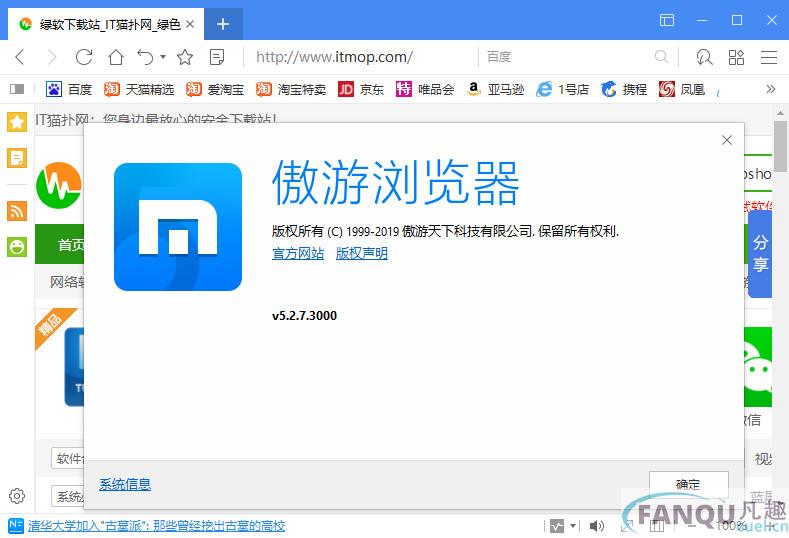The width and height of the screenshot is (789, 538).
Task: Expand the undo closed tab dropdown arrow
Action: coord(163,56)
